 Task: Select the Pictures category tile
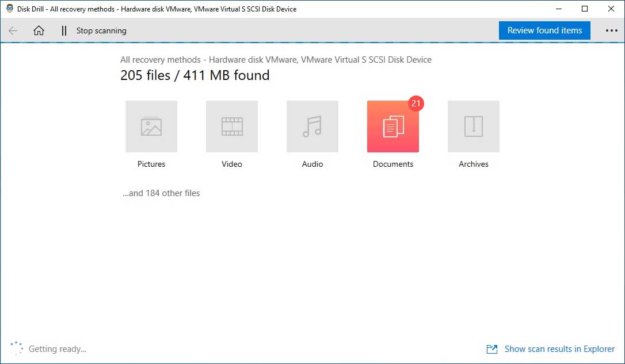[x=151, y=127]
